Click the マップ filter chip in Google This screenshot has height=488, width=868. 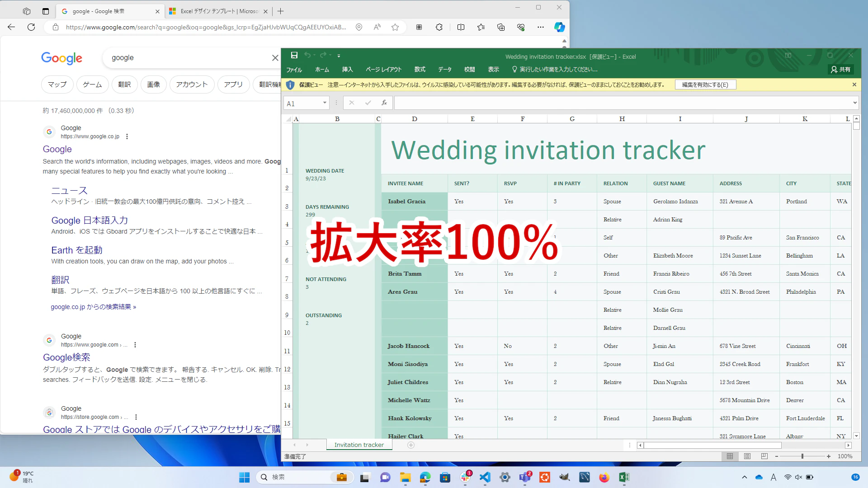pyautogui.click(x=57, y=84)
